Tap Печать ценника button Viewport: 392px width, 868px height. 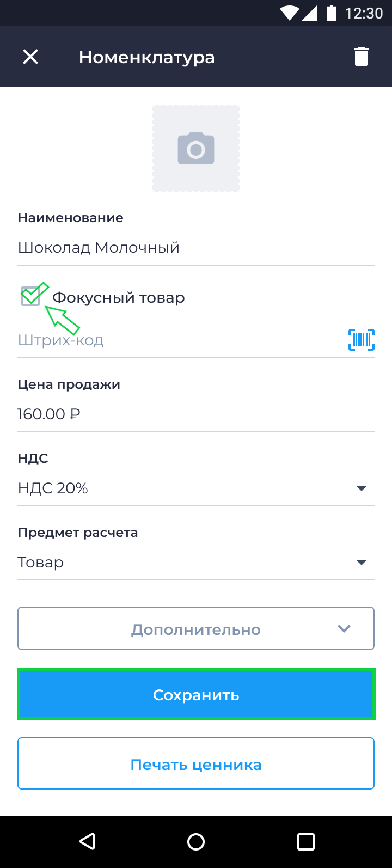196,764
